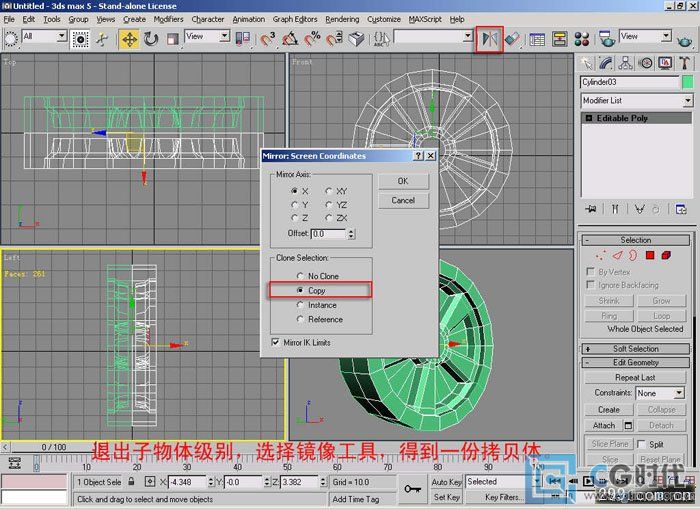Click the Quick Render teapot icon

(685, 40)
